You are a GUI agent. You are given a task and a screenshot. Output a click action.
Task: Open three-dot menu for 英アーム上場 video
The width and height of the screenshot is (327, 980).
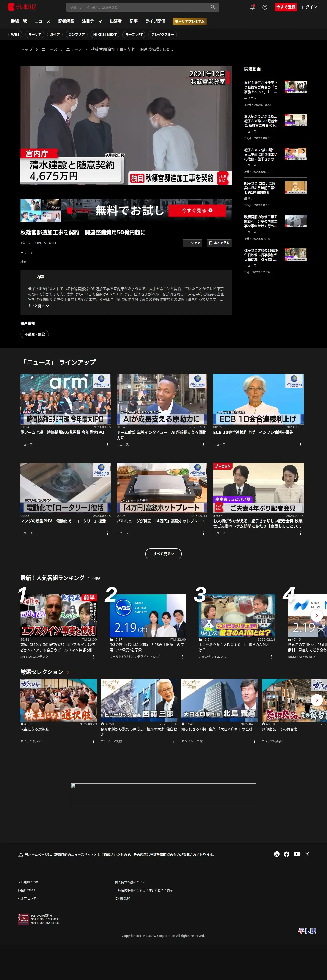pyautogui.click(x=107, y=444)
